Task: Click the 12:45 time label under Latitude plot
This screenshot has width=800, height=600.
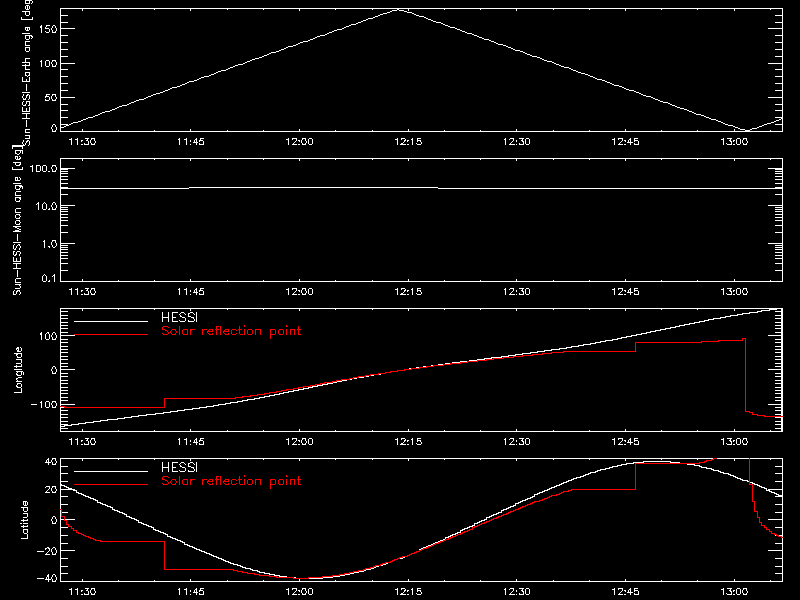Action: (626, 592)
